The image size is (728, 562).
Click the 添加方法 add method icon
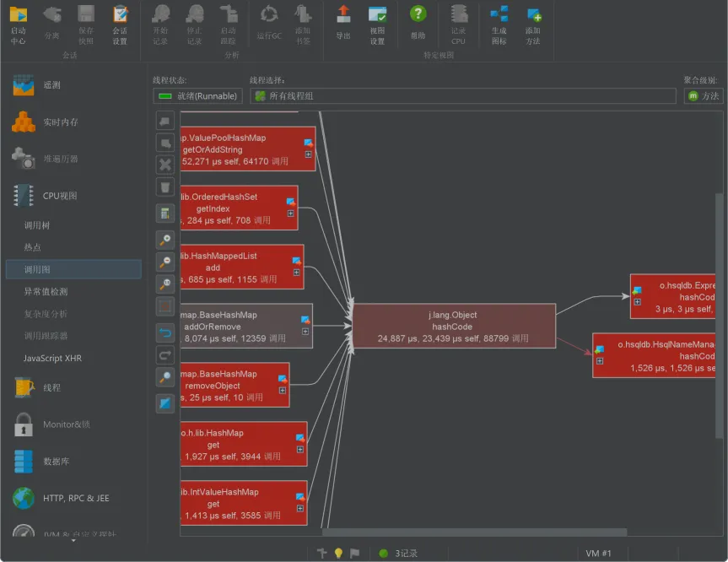533,25
